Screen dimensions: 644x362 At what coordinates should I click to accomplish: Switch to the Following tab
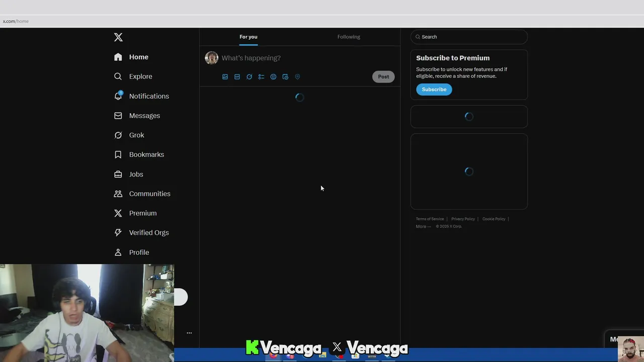pos(349,37)
